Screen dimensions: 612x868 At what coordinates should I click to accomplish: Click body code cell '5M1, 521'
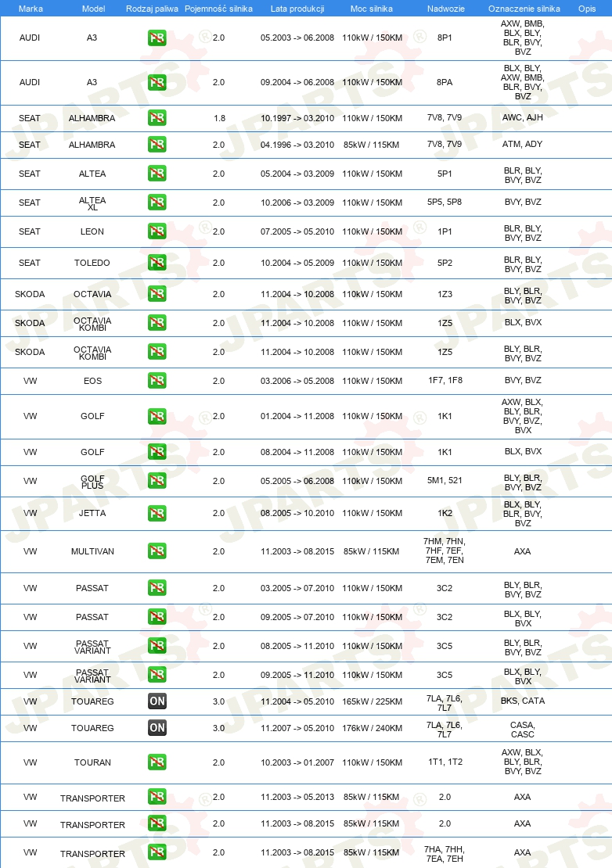[x=445, y=480]
